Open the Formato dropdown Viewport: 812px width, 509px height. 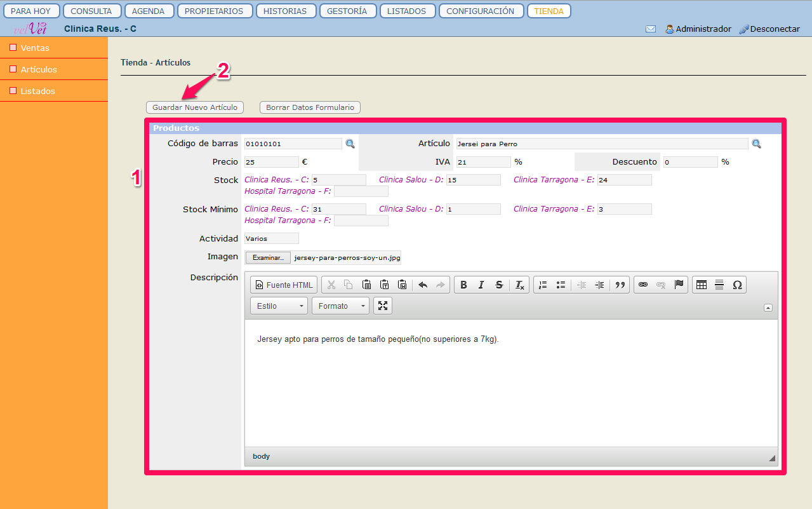click(x=341, y=306)
